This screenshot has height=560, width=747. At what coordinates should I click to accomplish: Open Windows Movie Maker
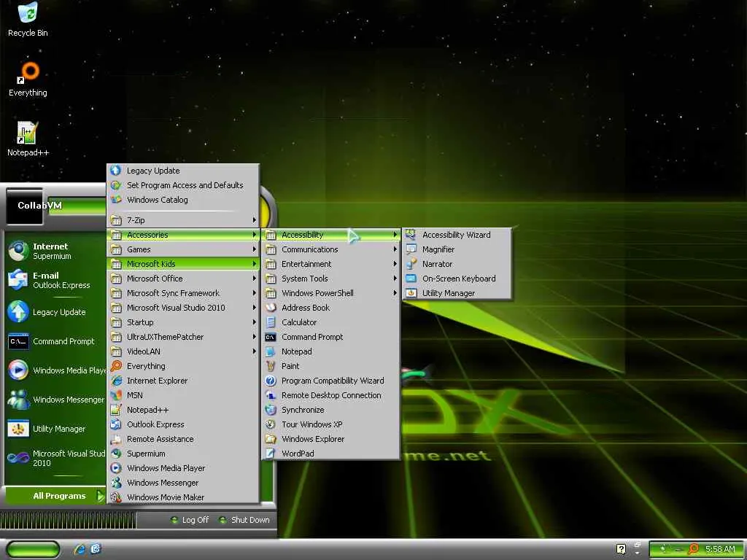(x=183, y=497)
